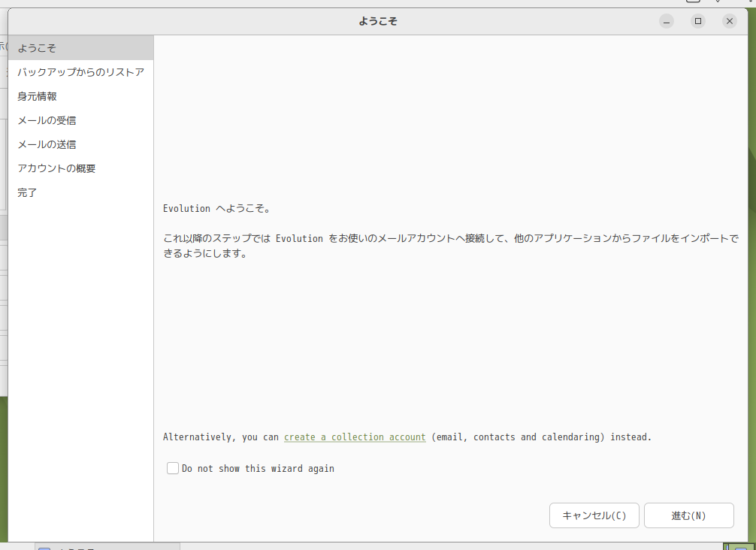The height and width of the screenshot is (550, 756).
Task: Click the paragraph starting "これ以降のステップでは"
Action: [451, 246]
